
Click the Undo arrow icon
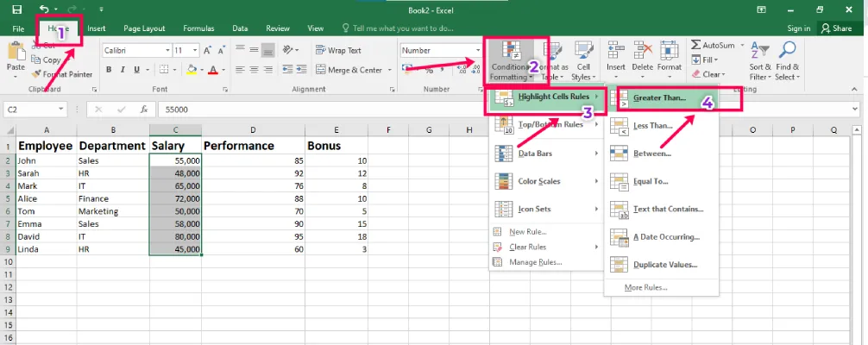45,9
